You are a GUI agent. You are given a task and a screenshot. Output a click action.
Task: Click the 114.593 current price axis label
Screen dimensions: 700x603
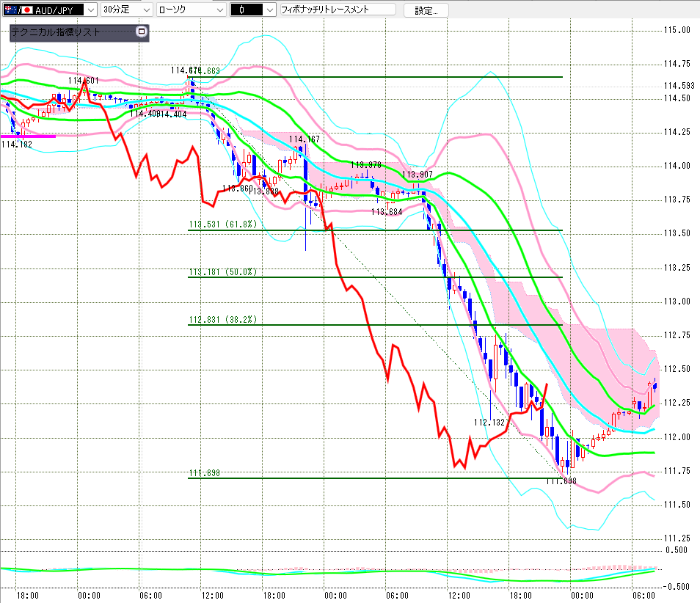tap(679, 86)
